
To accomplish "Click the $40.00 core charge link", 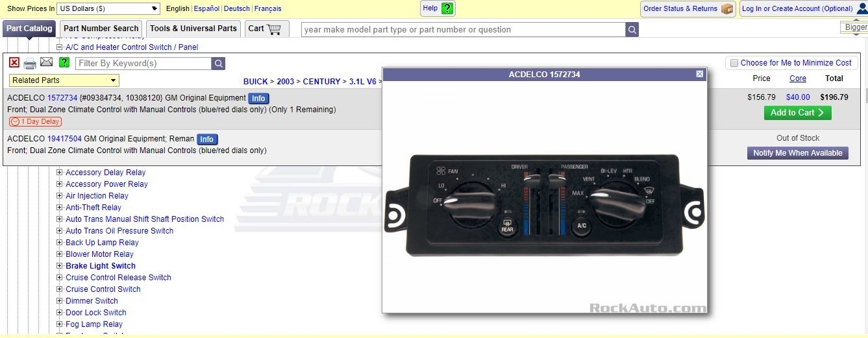I will click(798, 97).
